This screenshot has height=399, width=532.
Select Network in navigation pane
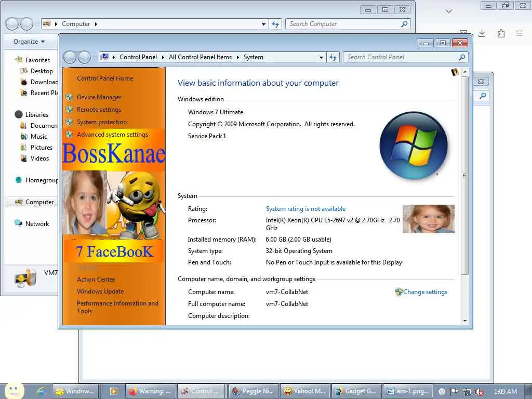(37, 223)
